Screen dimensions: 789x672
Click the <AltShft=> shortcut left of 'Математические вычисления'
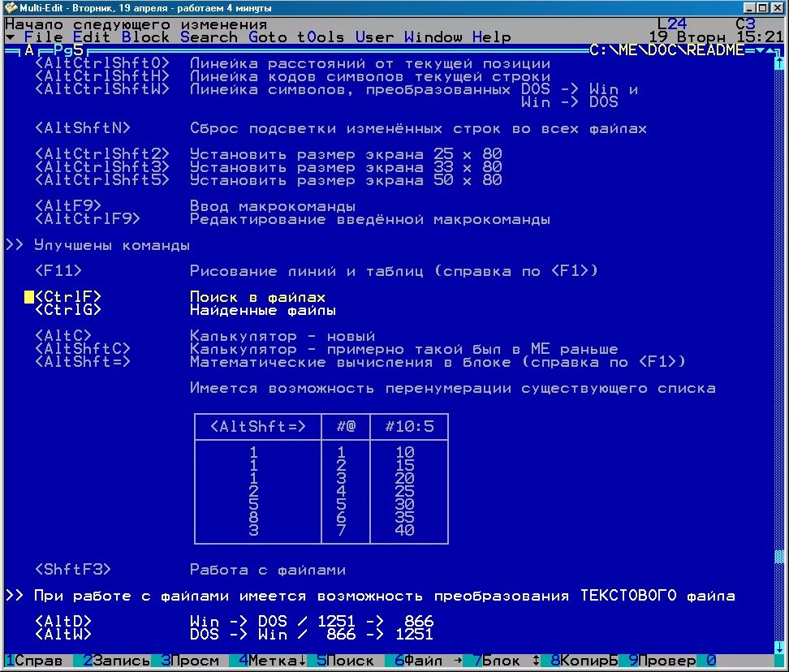pos(83,362)
